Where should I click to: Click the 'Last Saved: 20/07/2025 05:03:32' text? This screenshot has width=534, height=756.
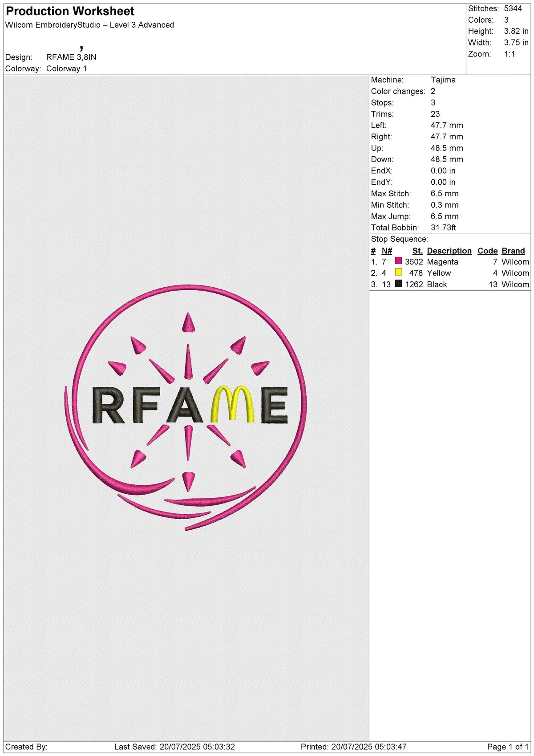coord(174,747)
